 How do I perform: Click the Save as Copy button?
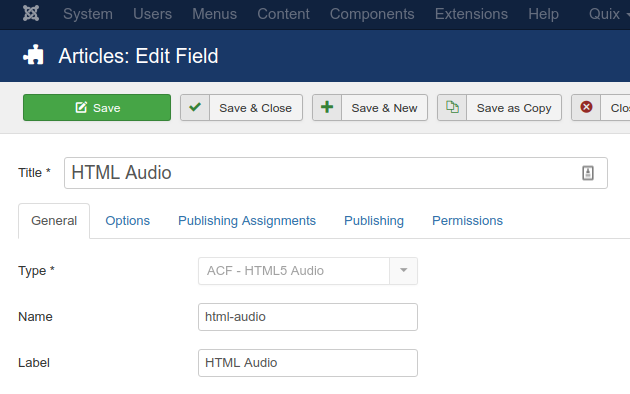tap(499, 108)
